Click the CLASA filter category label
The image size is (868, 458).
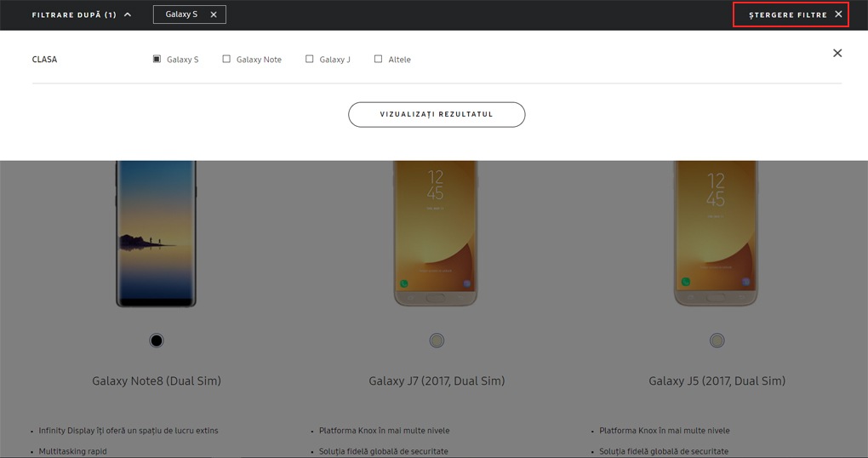tap(44, 60)
